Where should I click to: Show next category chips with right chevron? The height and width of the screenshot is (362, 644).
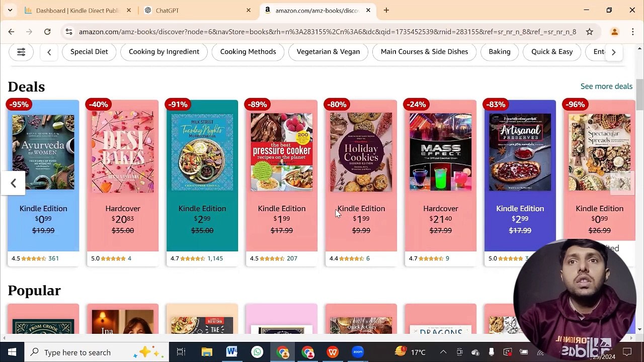point(613,52)
